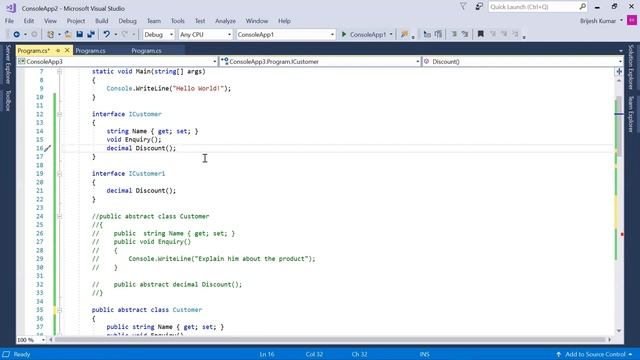Click the horizontal scrollbar at the editor bottom
640x360 pixels.
tap(330, 340)
